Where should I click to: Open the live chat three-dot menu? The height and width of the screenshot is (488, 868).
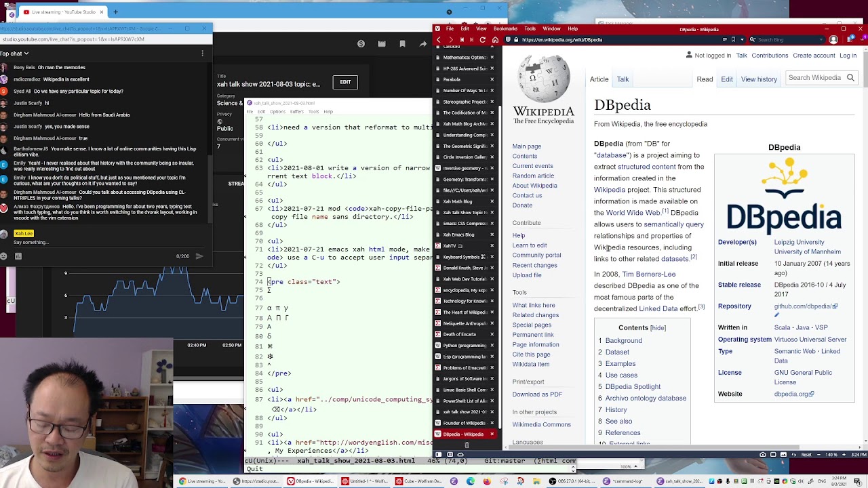pyautogui.click(x=202, y=54)
